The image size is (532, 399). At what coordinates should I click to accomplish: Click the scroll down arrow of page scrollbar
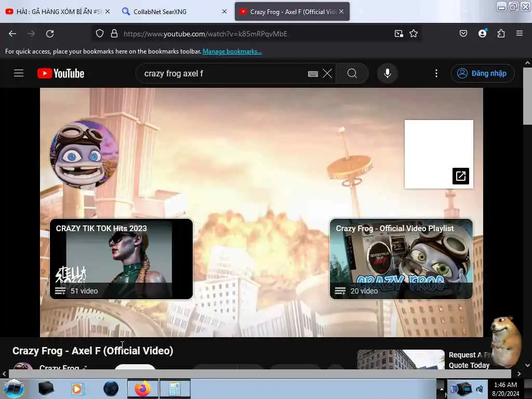point(527,365)
